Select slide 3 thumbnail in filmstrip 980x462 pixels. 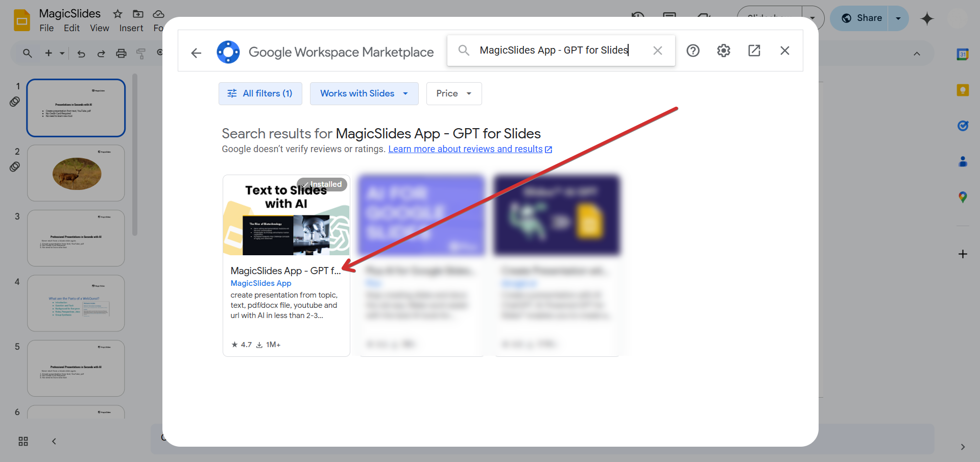(76, 238)
